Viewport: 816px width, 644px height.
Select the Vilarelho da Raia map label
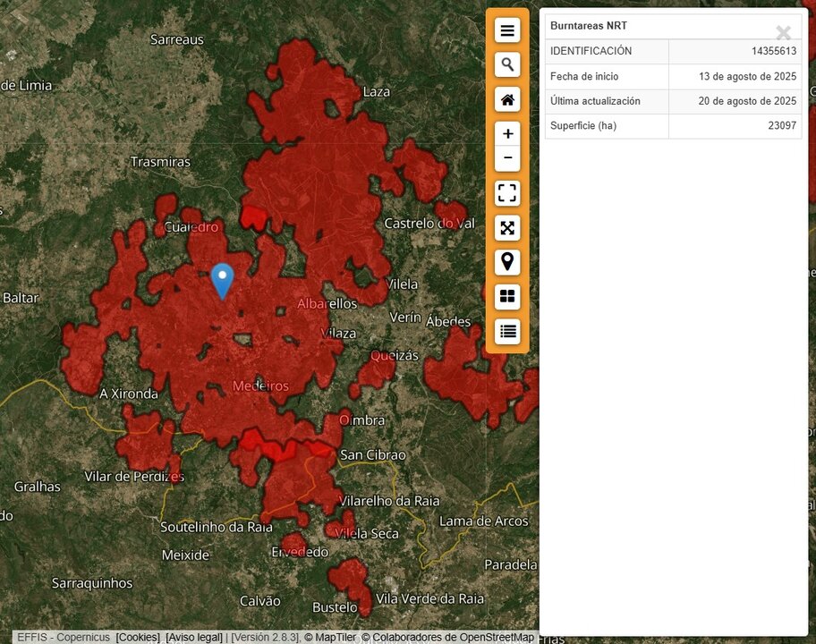(x=389, y=501)
